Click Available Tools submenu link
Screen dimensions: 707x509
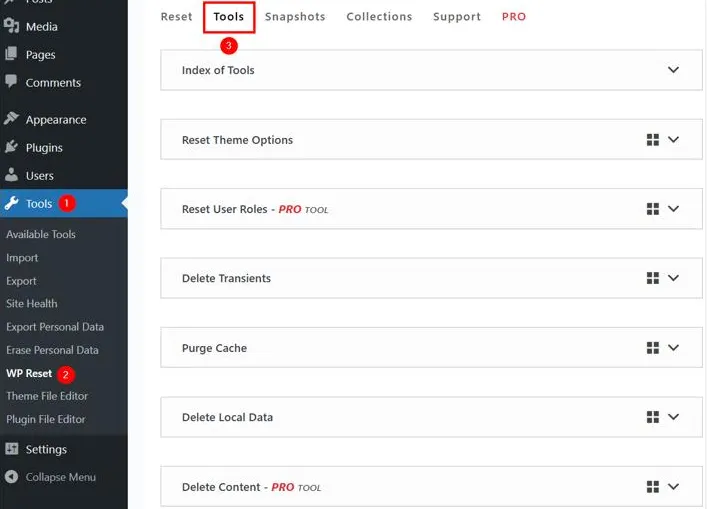(x=41, y=234)
